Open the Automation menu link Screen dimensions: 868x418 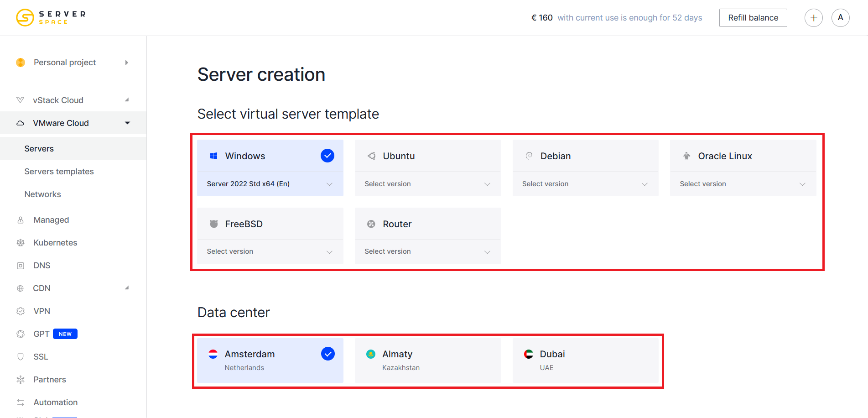(56, 402)
